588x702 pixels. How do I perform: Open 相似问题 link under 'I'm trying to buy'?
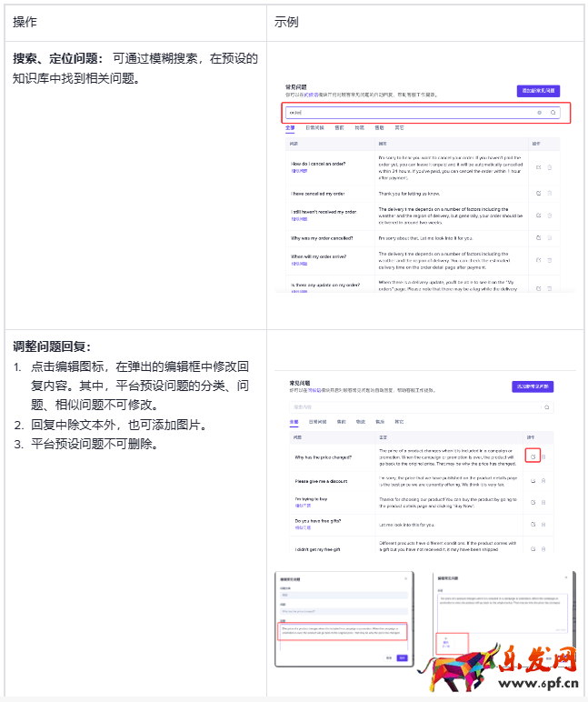(303, 506)
